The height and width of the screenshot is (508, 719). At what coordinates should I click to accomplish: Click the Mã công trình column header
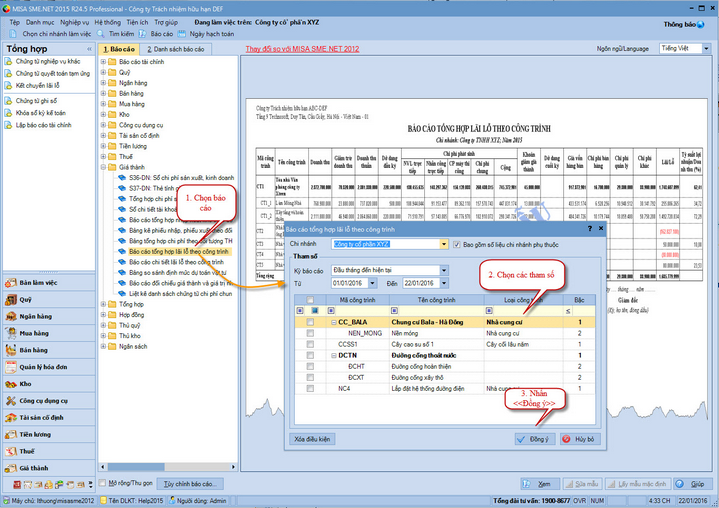pyautogui.click(x=357, y=300)
